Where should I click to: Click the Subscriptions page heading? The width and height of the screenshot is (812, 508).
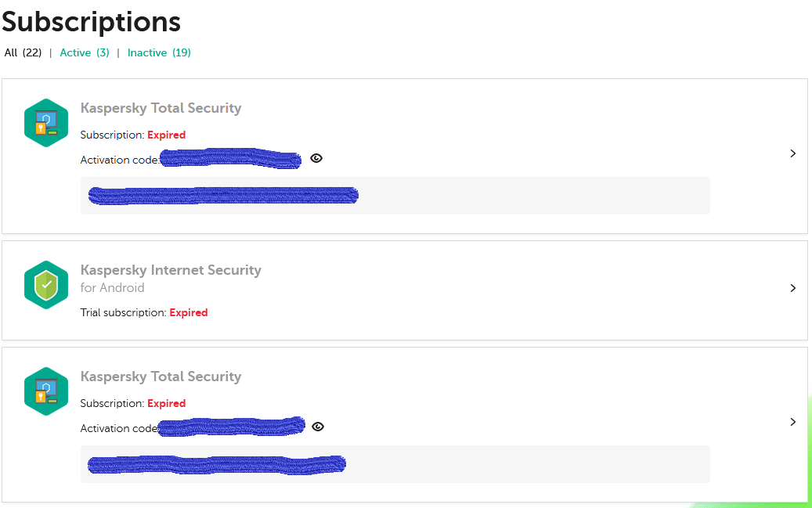[x=91, y=21]
